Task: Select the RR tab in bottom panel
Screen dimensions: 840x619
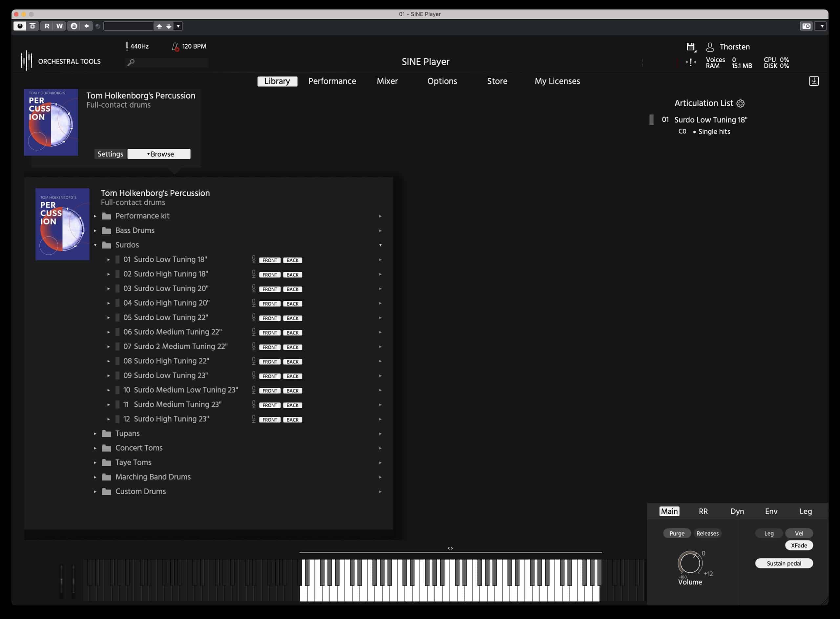Action: click(x=703, y=511)
